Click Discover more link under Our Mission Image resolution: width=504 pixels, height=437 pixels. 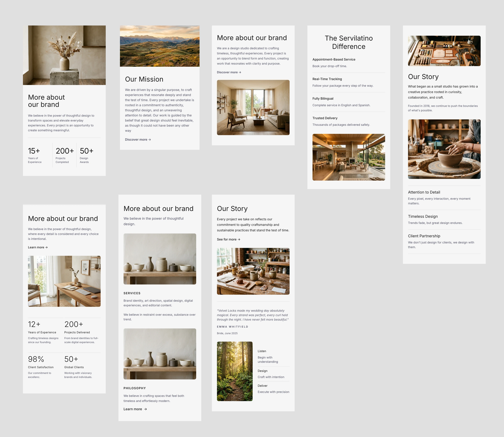138,139
